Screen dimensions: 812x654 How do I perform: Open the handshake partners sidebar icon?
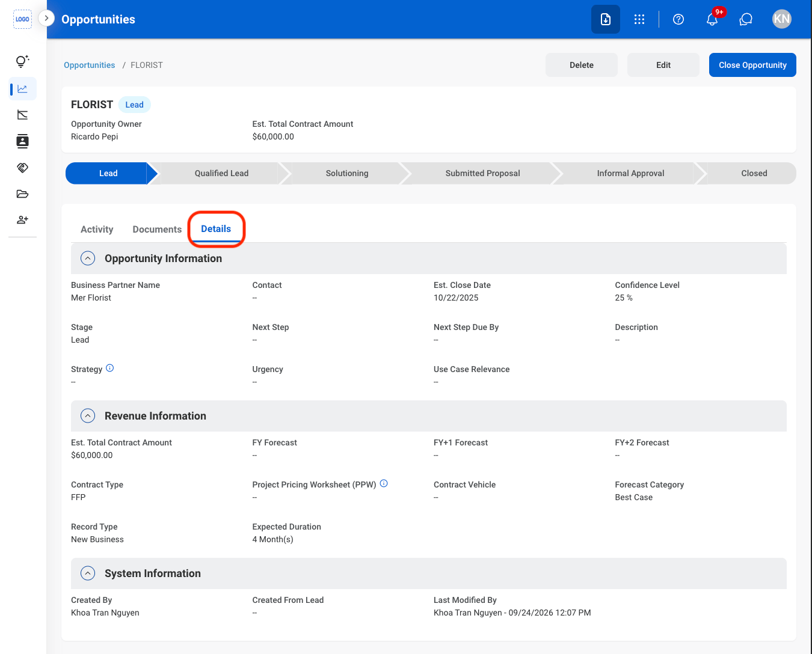pyautogui.click(x=22, y=168)
